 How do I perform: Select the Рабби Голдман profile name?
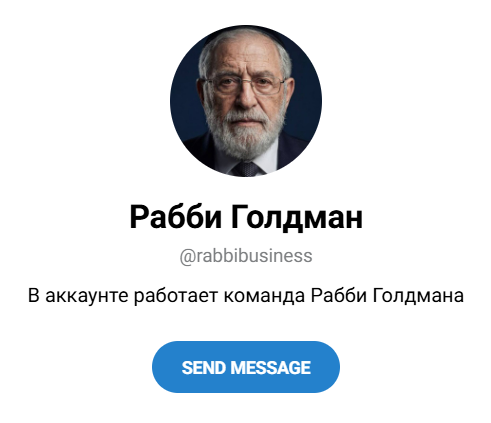click(246, 217)
